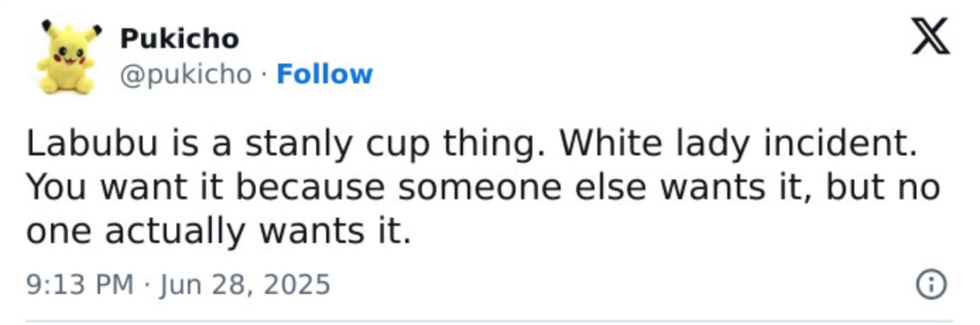
Task: Click "one actually wants it." line
Action: (x=219, y=232)
